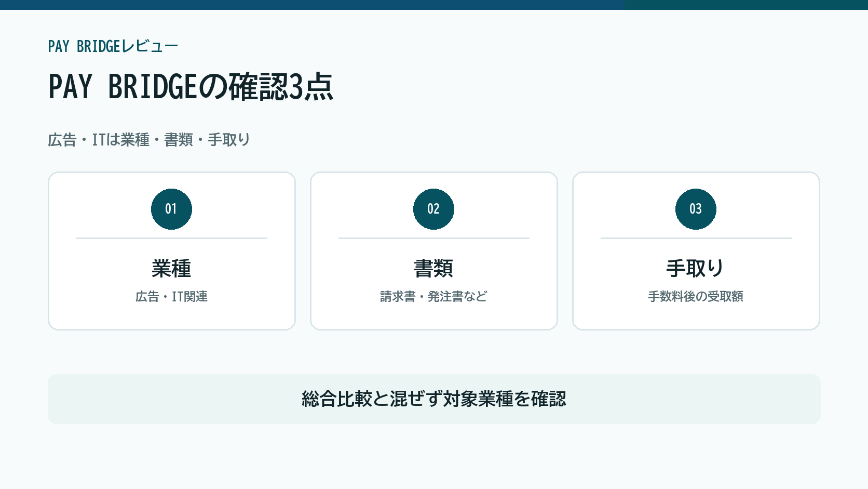The image size is (868, 489).
Task: Click the subtitle 広告・ITは業種・書類・手取り
Action: [x=149, y=140]
